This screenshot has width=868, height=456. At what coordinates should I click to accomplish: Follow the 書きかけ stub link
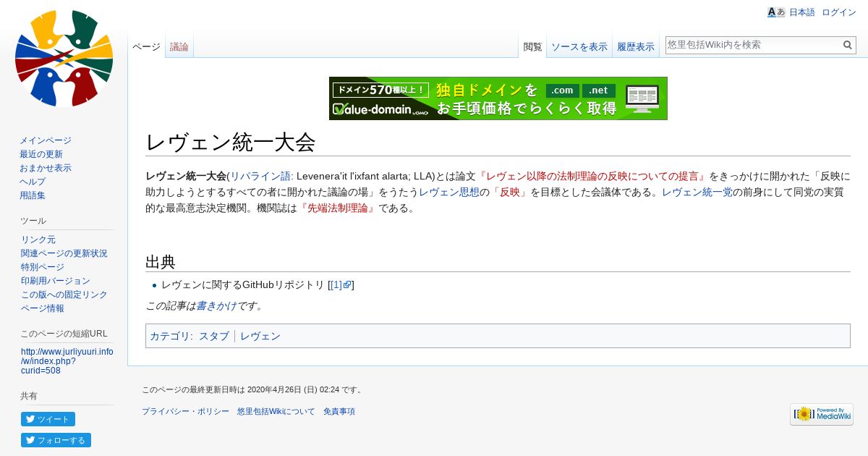pyautogui.click(x=216, y=305)
